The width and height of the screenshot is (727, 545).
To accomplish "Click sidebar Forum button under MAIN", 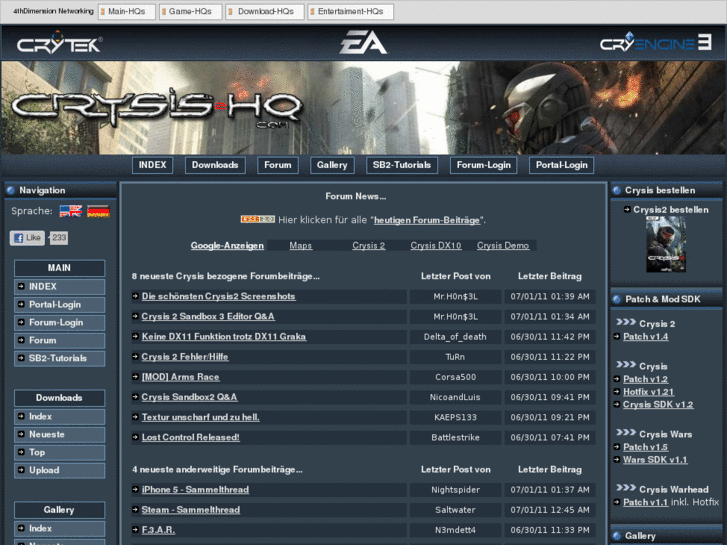I will click(x=59, y=340).
